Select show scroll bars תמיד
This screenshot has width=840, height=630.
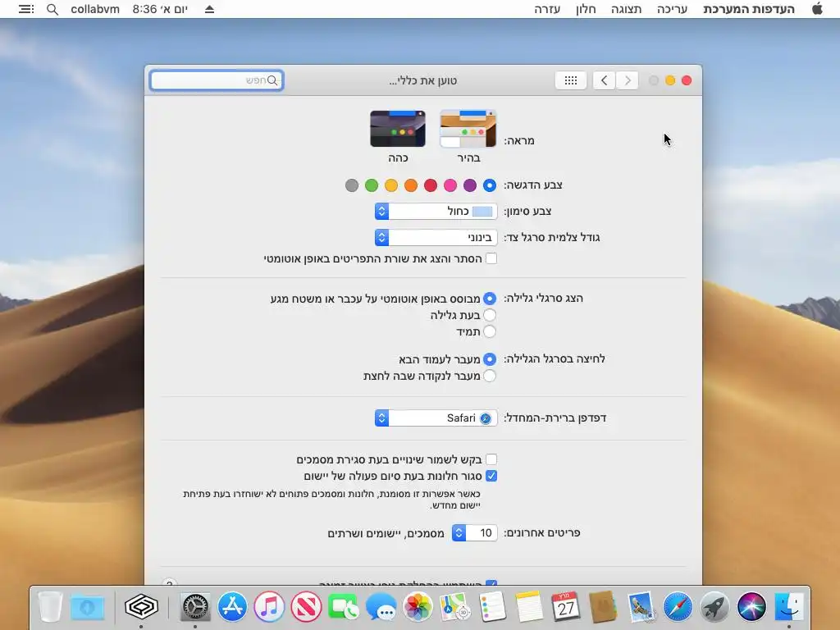pyautogui.click(x=490, y=331)
